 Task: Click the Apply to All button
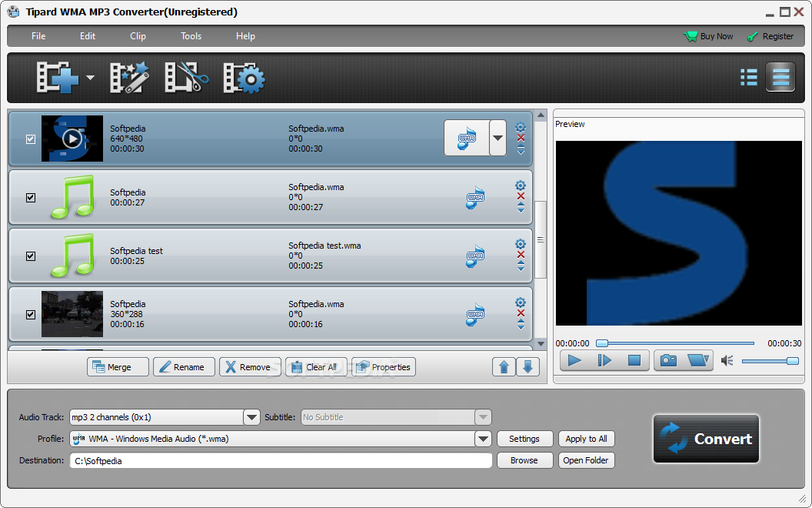586,439
